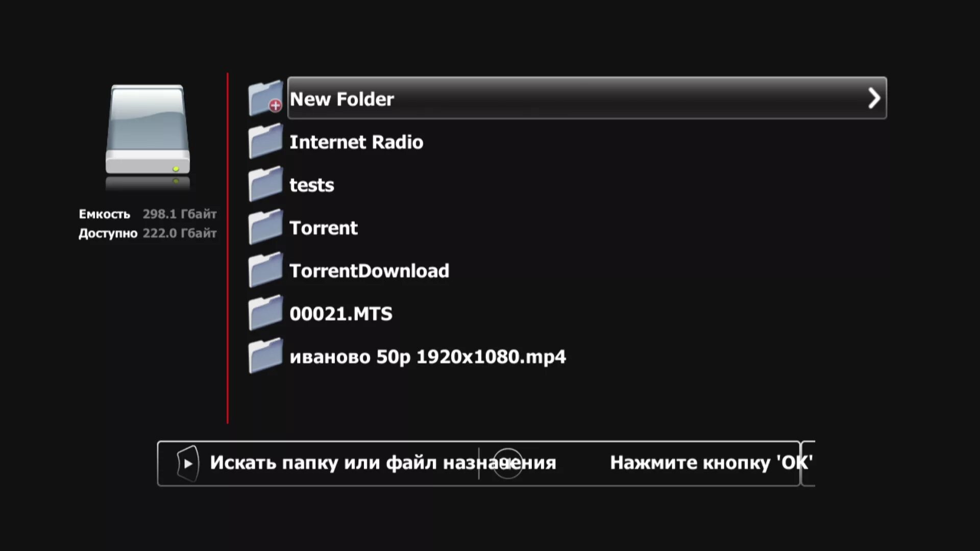The width and height of the screenshot is (980, 551).
Task: Click the Доступно 222.0 Гбайт label
Action: [x=148, y=233]
